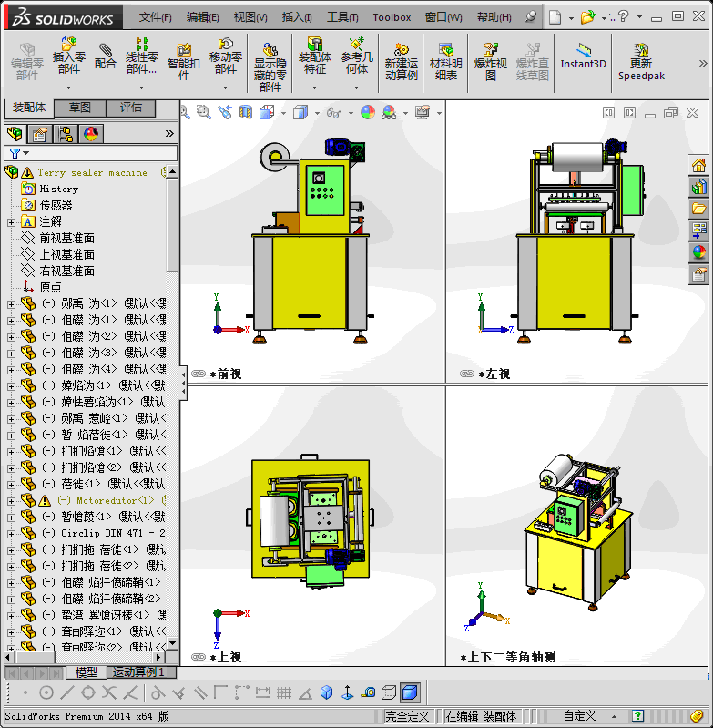Viewport: 713px width, 728px height.
Task: Select the 前视基准面 (Front Plane) item
Action: tap(66, 238)
